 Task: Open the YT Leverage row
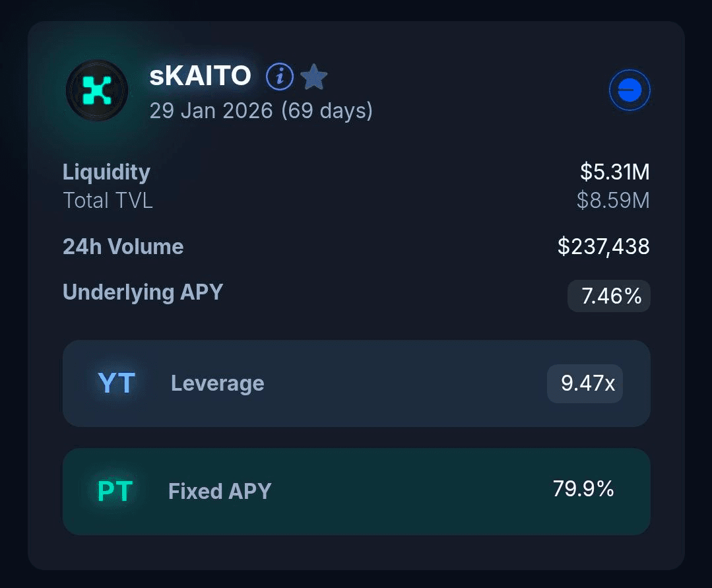pos(356,383)
